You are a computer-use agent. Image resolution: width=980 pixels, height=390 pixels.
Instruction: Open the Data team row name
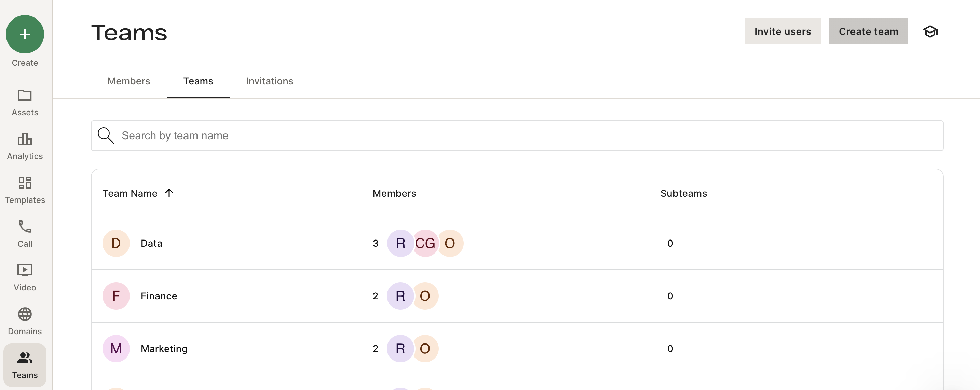[151, 243]
